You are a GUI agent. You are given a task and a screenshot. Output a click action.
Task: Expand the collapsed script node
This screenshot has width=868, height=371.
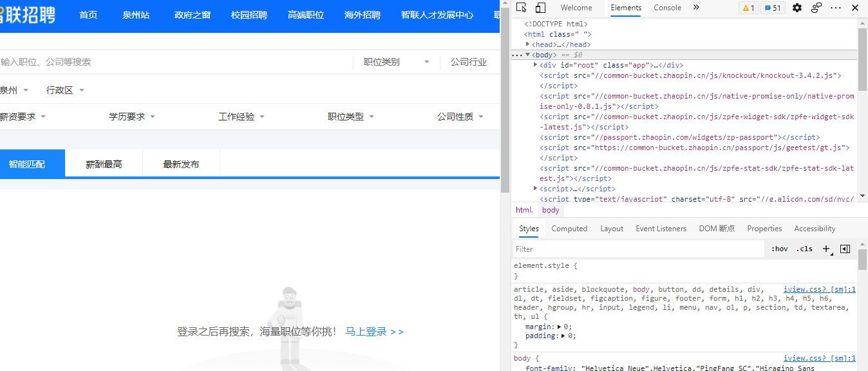point(536,189)
